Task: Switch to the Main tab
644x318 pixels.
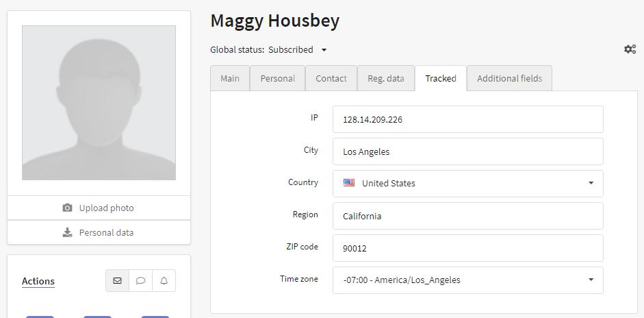Action: [230, 78]
